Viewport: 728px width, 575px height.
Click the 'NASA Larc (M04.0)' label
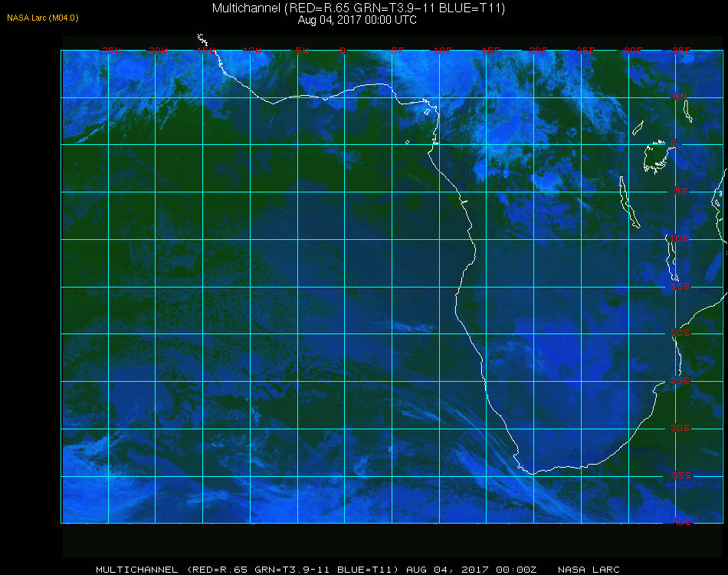coord(43,18)
